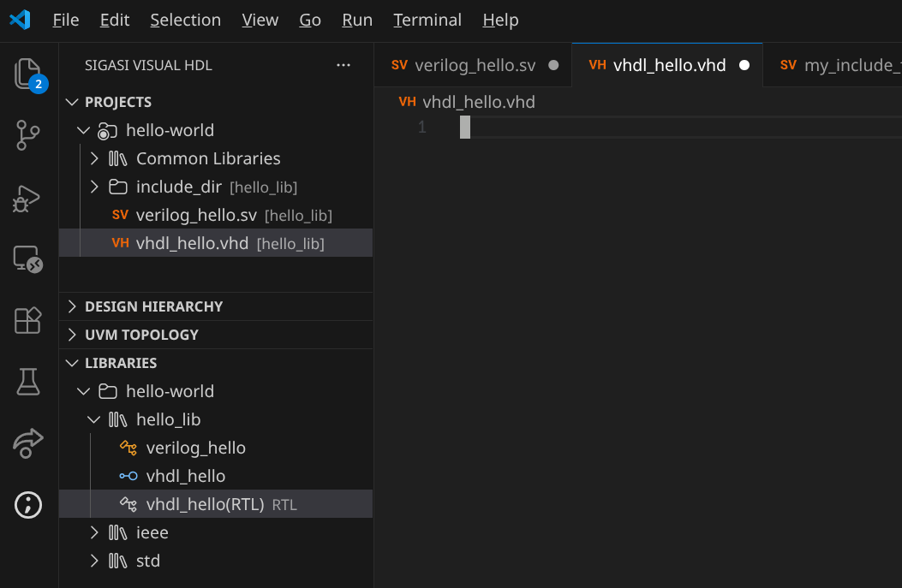Viewport: 902px width, 588px height.
Task: Expand the ieee library node
Action: pyautogui.click(x=95, y=532)
